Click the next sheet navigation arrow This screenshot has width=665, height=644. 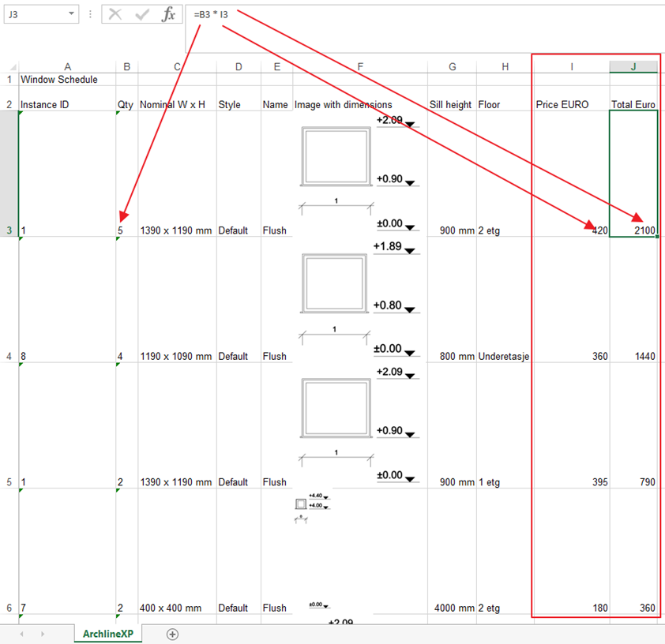point(42,634)
